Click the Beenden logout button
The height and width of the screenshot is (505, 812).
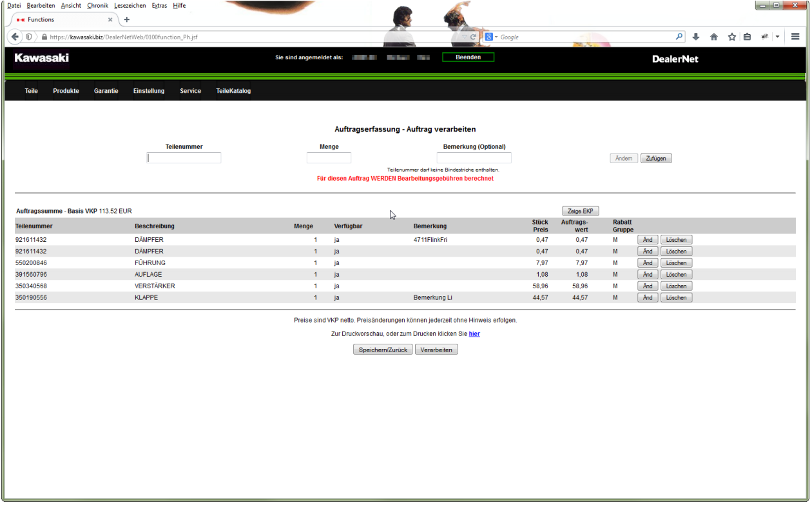tap(468, 57)
